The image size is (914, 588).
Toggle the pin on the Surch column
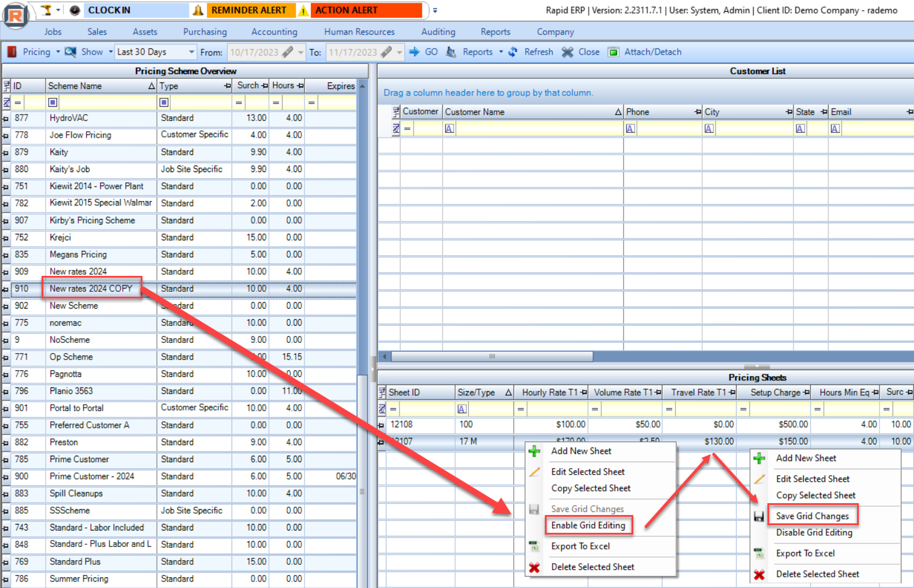[264, 86]
